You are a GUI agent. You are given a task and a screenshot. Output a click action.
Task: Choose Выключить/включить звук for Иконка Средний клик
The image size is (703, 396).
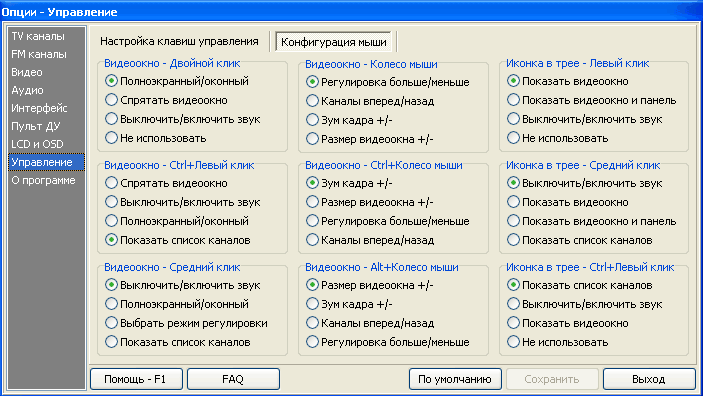[x=585, y=183]
